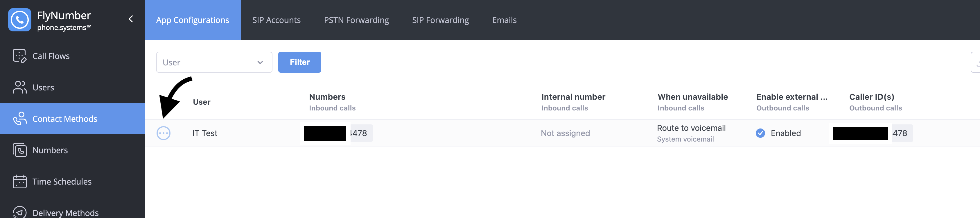Go to the Users page icon

19,87
